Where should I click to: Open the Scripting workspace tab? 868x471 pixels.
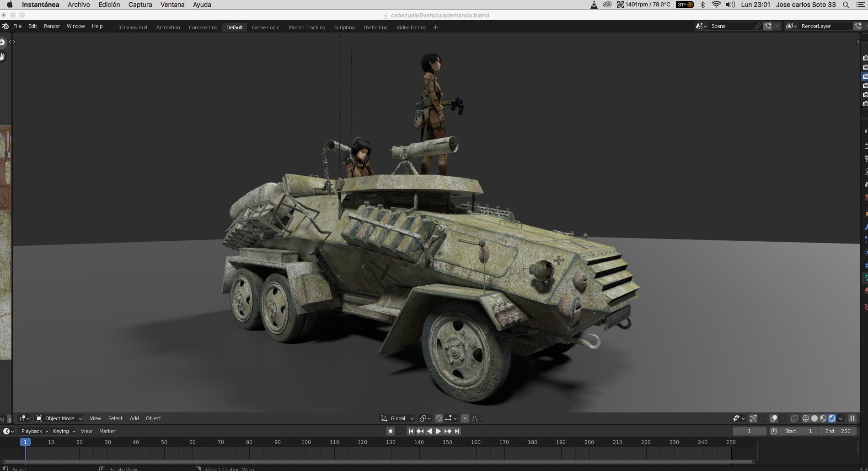[x=344, y=27]
